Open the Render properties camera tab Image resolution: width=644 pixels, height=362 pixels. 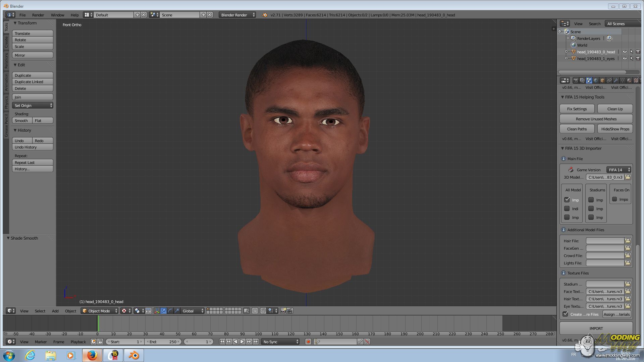pyautogui.click(x=576, y=80)
